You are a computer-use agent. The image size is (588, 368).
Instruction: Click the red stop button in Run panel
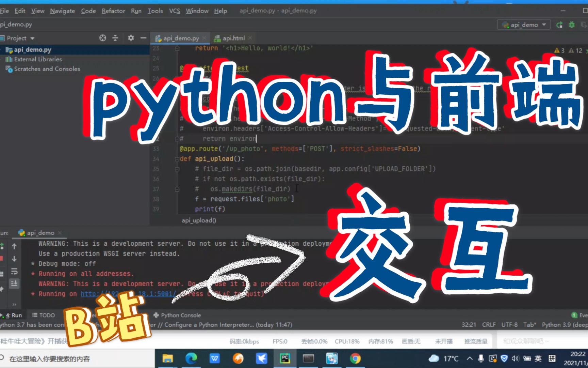[x=1, y=259]
